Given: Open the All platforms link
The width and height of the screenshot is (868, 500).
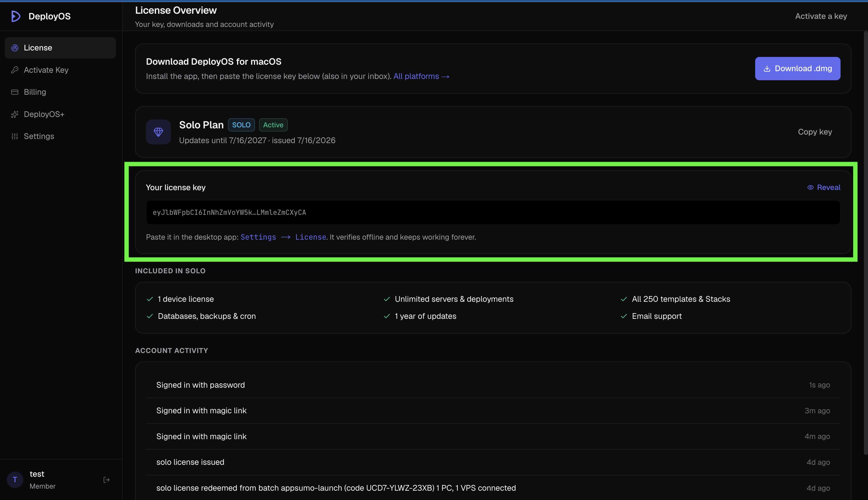Looking at the screenshot, I should pos(421,76).
